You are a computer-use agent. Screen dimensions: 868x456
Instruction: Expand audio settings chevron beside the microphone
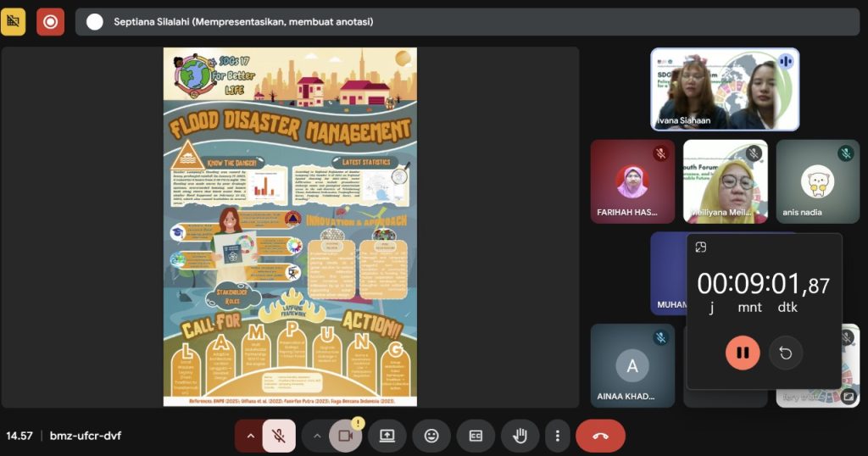tap(250, 436)
